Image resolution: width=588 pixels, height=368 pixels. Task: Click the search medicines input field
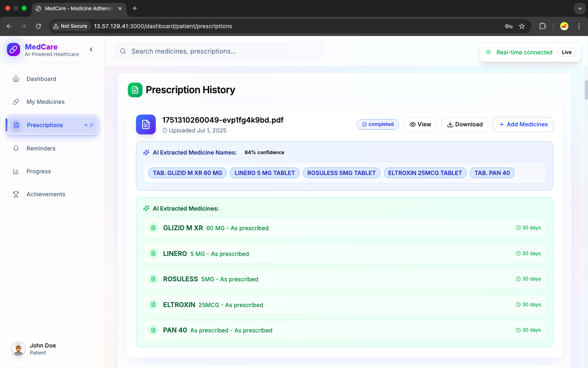pos(219,51)
